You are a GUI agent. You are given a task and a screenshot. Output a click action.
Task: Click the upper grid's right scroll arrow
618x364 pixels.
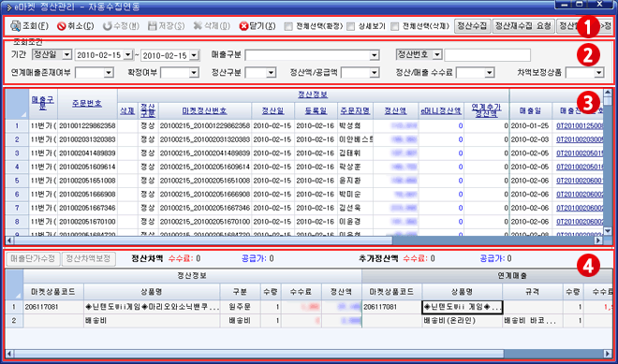tap(598, 240)
